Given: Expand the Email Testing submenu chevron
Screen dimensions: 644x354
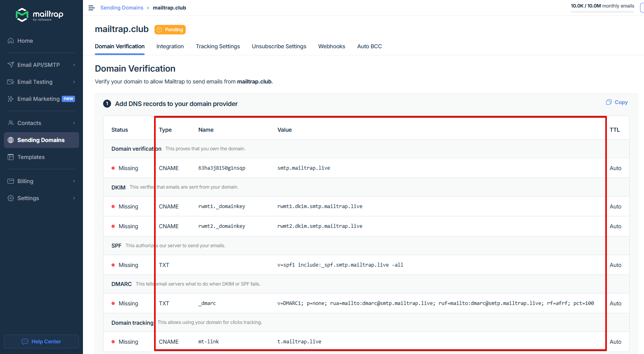Looking at the screenshot, I should point(74,82).
